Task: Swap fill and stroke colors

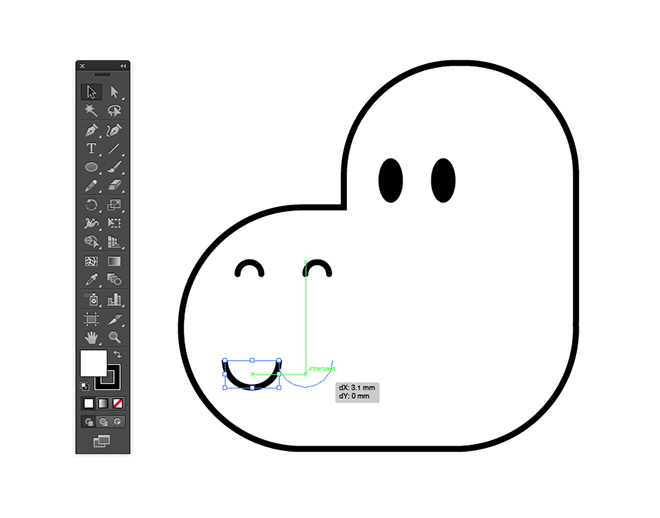Action: coord(116,354)
